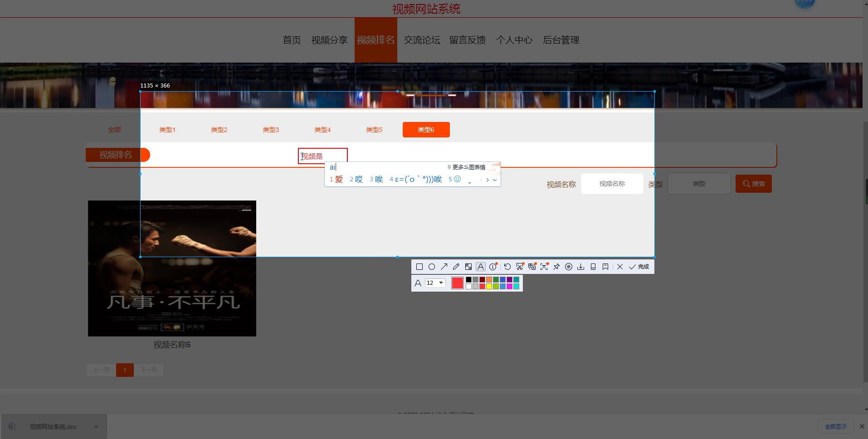Click 完成 to finish the screenshot

639,267
